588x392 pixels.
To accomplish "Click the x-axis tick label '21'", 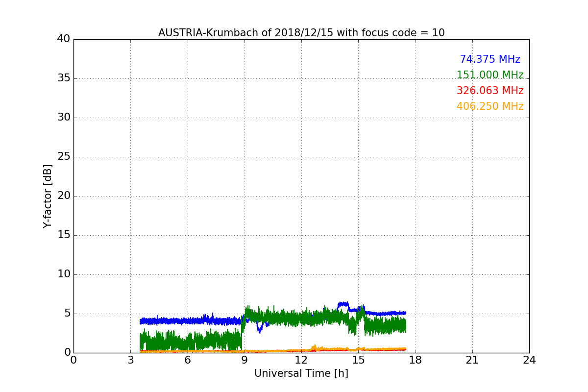I will point(472,360).
